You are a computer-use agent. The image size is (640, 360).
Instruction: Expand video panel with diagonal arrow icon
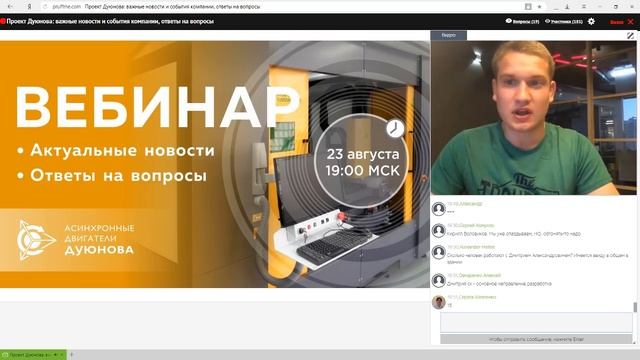pyautogui.click(x=630, y=36)
